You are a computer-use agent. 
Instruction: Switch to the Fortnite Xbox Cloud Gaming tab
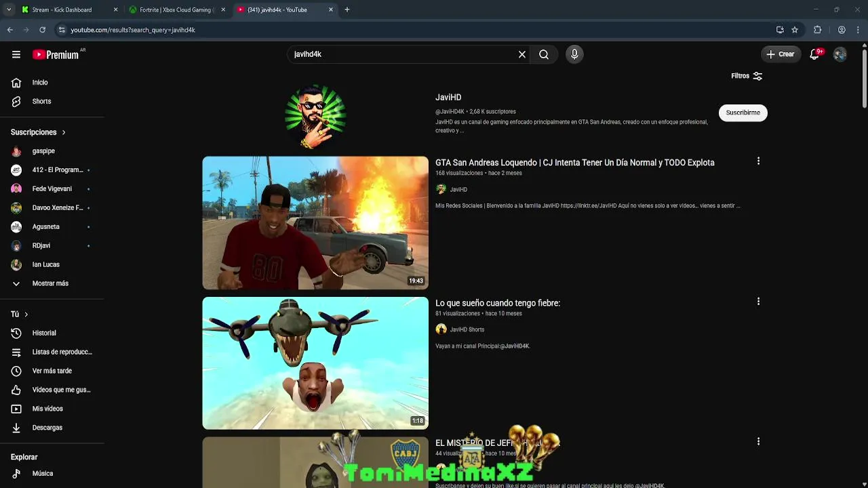click(x=176, y=9)
